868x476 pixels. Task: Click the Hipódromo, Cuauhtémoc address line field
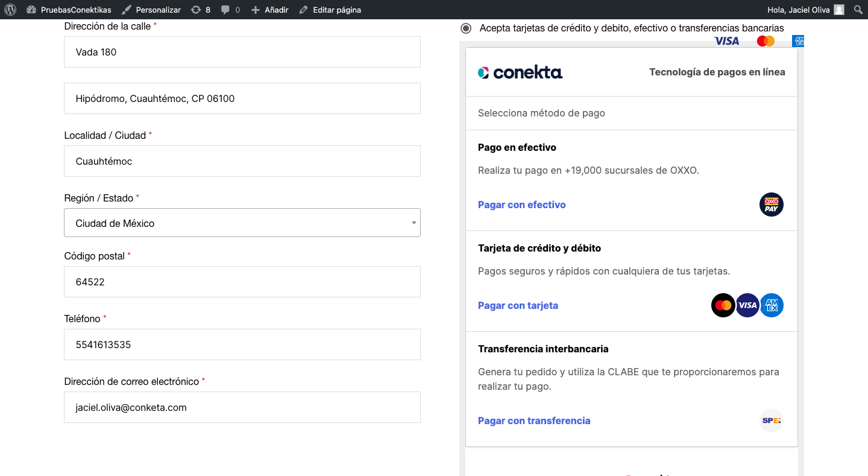(x=242, y=98)
